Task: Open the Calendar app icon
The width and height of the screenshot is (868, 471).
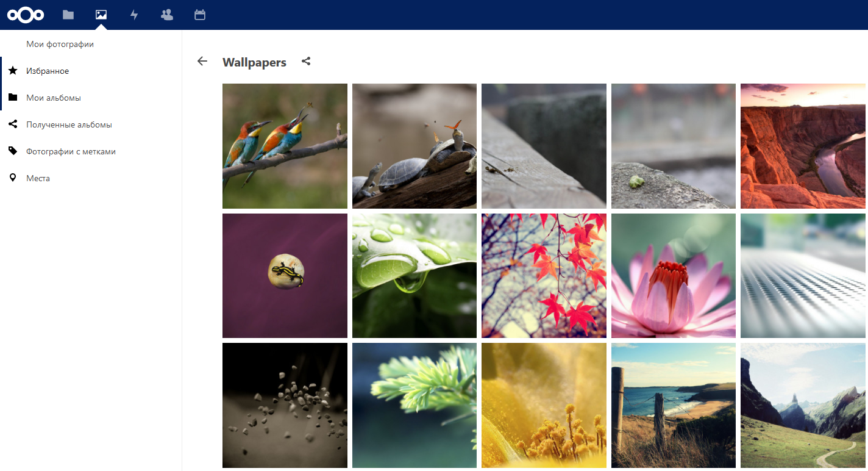Action: [x=200, y=15]
